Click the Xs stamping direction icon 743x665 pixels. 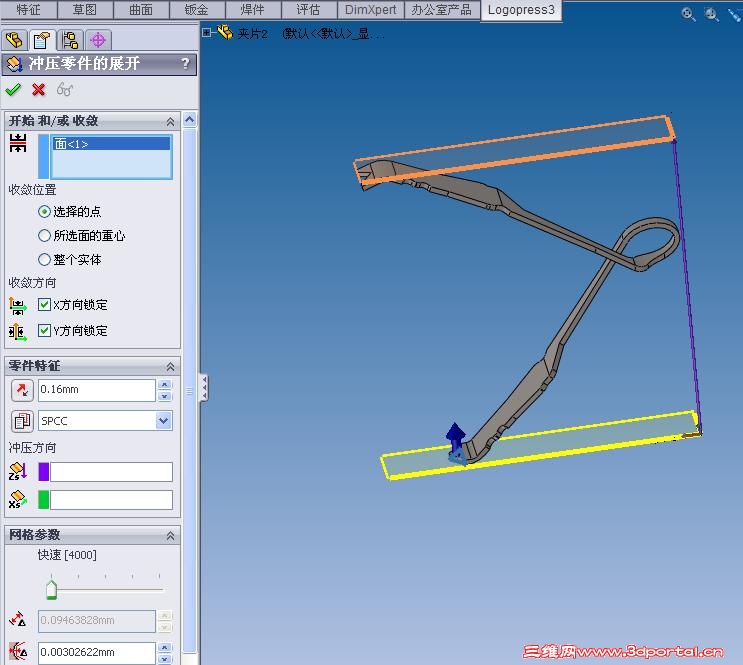point(18,500)
